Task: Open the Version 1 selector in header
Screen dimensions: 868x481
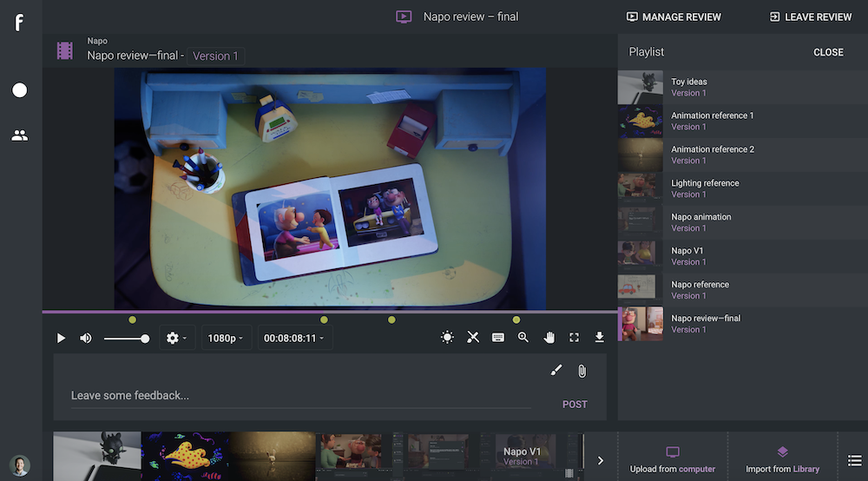Action: (215, 56)
